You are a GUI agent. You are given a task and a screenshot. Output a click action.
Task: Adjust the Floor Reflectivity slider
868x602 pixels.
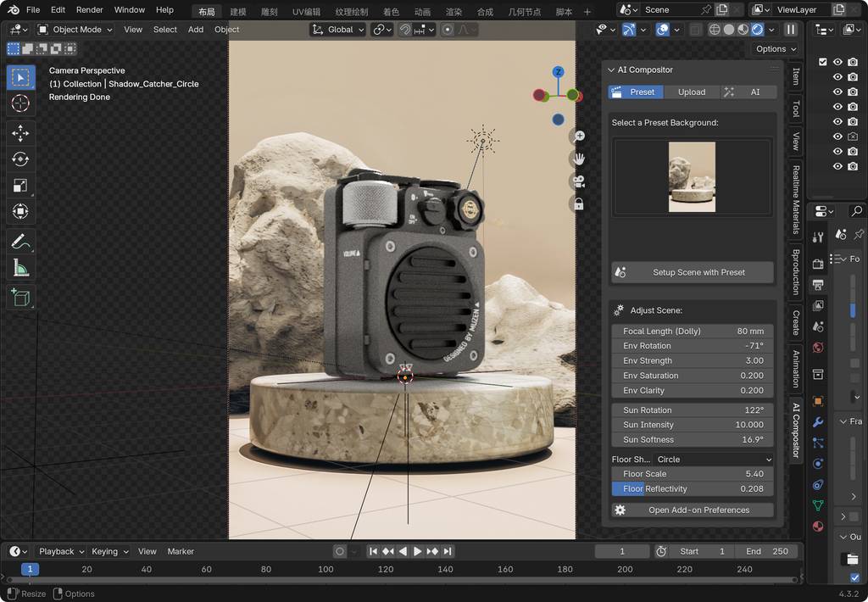(x=691, y=489)
